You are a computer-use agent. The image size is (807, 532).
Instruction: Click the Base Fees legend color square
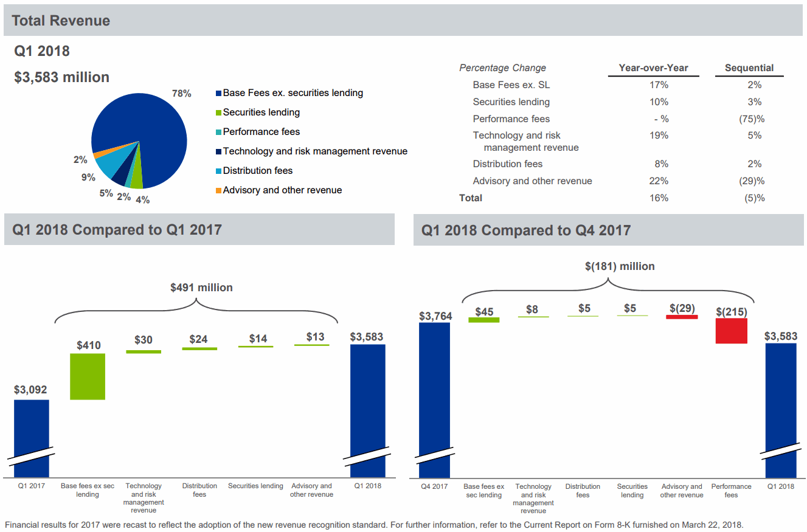click(218, 94)
